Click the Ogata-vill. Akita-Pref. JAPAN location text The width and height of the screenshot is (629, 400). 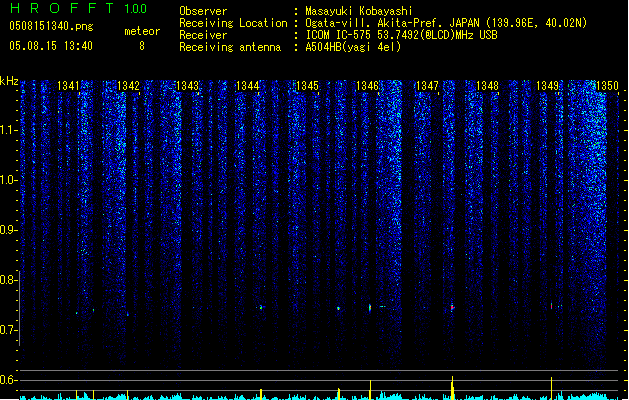[446, 23]
